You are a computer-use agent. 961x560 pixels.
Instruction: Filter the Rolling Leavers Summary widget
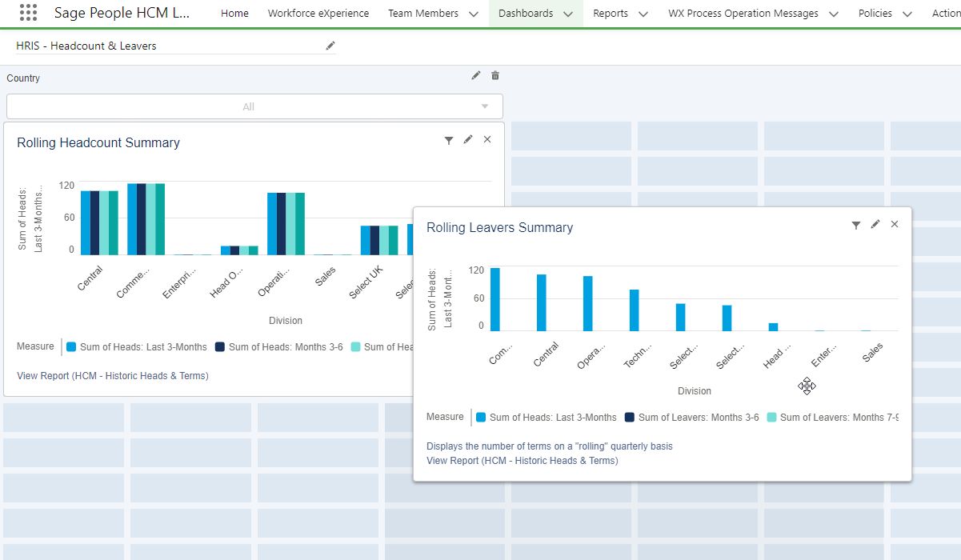click(856, 225)
